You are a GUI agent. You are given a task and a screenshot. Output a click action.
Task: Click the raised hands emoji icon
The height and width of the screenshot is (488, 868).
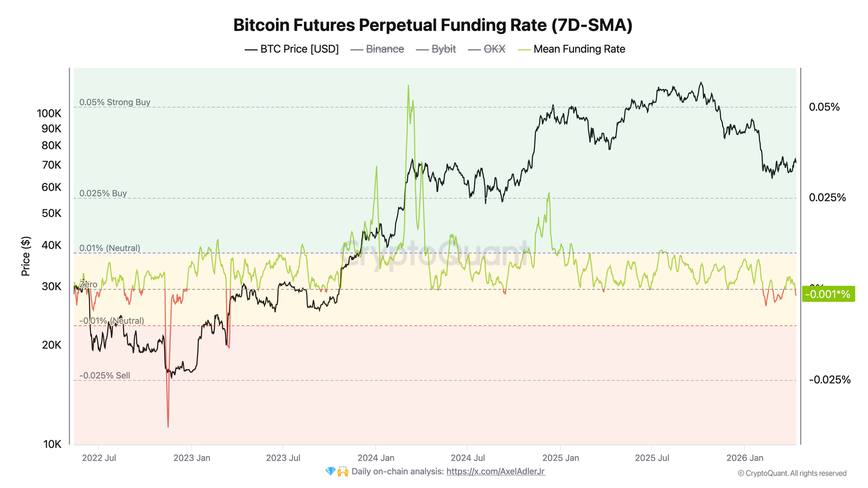click(342, 472)
